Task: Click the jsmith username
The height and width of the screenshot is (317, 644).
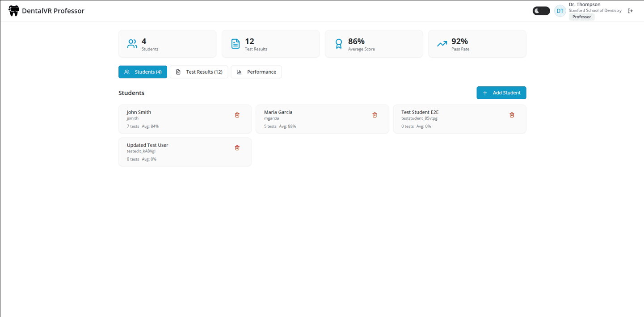Action: point(133,118)
